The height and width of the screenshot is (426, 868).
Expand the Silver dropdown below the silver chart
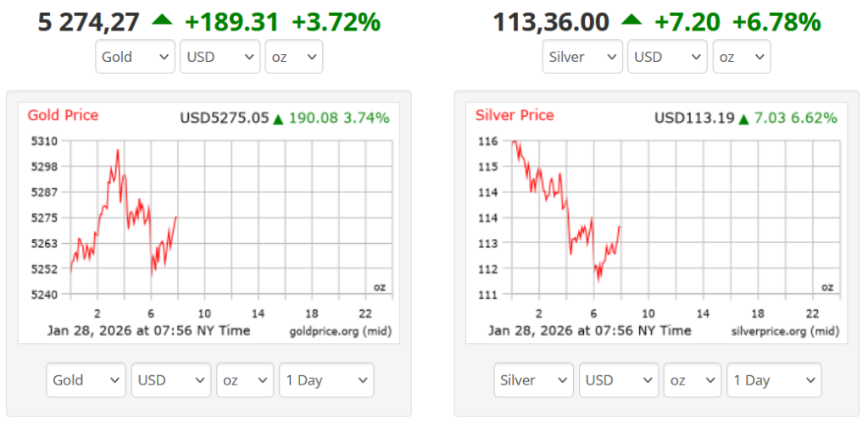(534, 380)
